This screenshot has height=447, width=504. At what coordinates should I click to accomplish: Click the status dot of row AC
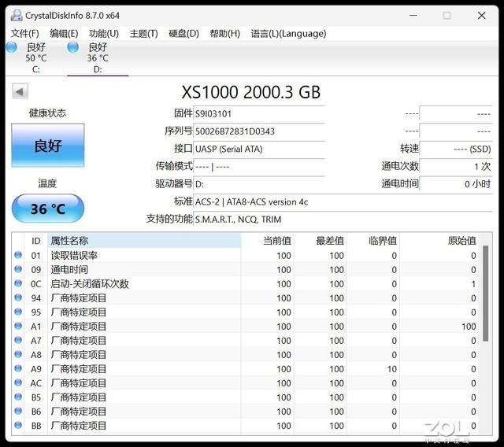pyautogui.click(x=18, y=382)
